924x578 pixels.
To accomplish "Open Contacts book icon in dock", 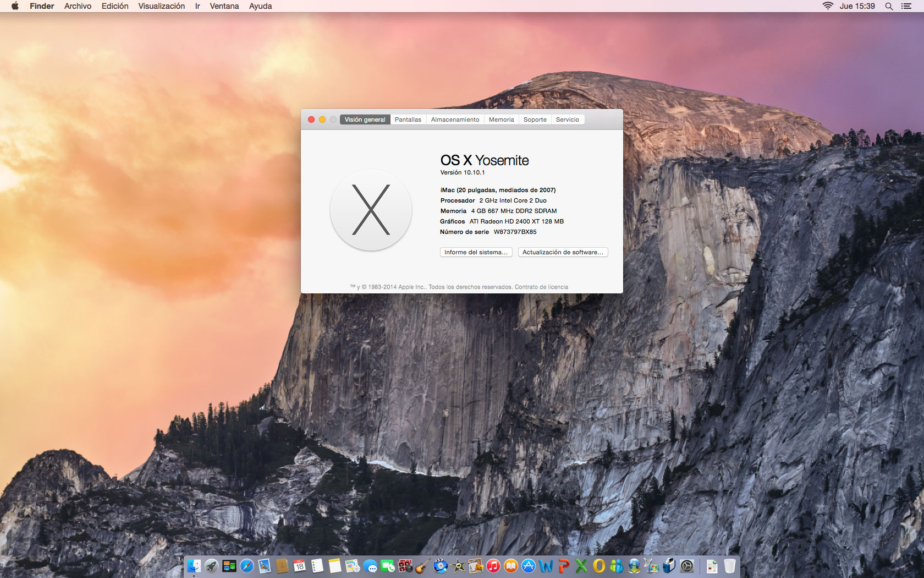I will click(282, 566).
